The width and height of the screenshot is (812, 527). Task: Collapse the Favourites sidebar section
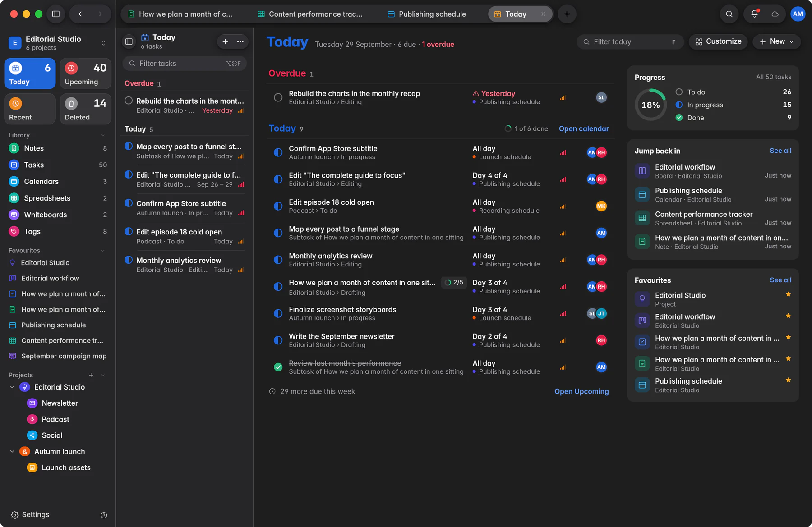point(103,251)
